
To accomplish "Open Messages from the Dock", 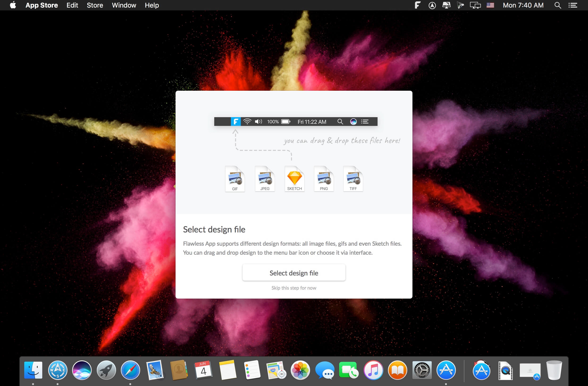I will click(325, 370).
